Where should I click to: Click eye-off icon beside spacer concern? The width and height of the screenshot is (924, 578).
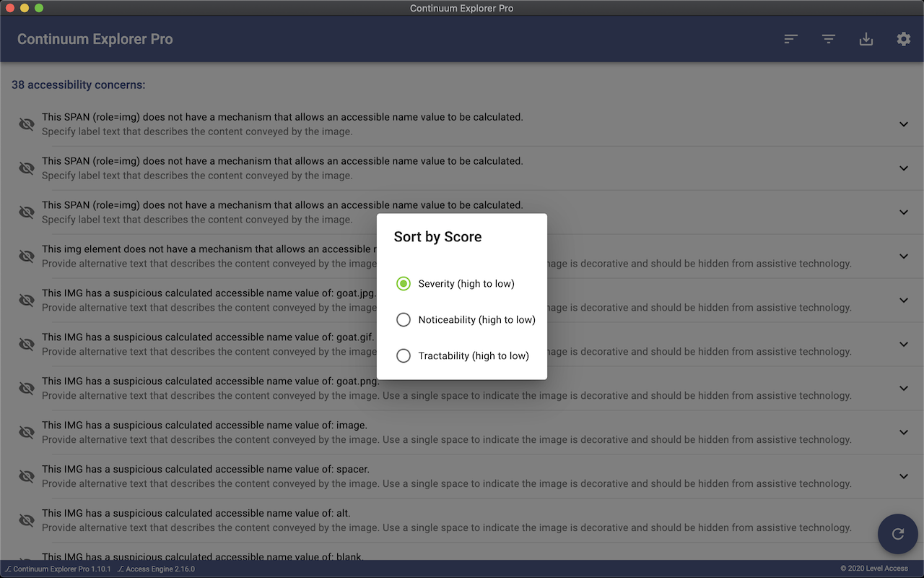[27, 477]
